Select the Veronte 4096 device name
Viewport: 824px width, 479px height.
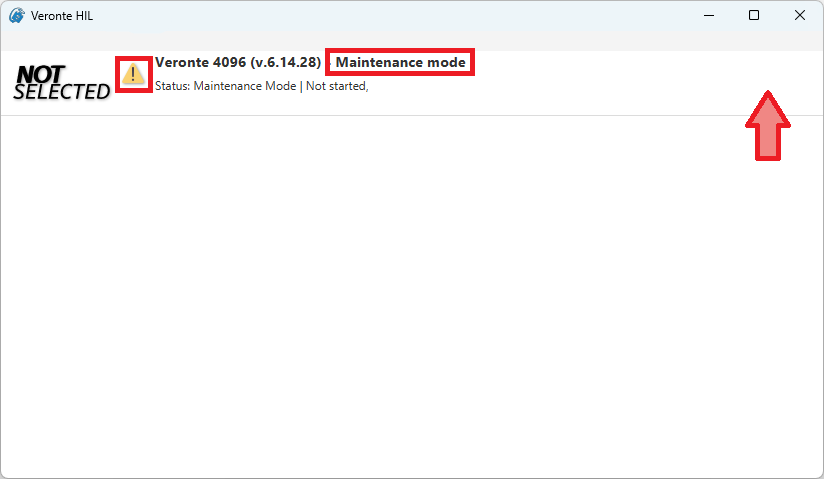point(201,62)
